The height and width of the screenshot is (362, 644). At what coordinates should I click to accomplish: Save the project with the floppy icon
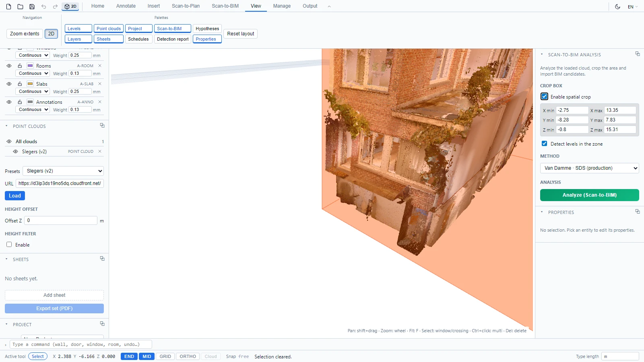pyautogui.click(x=32, y=6)
